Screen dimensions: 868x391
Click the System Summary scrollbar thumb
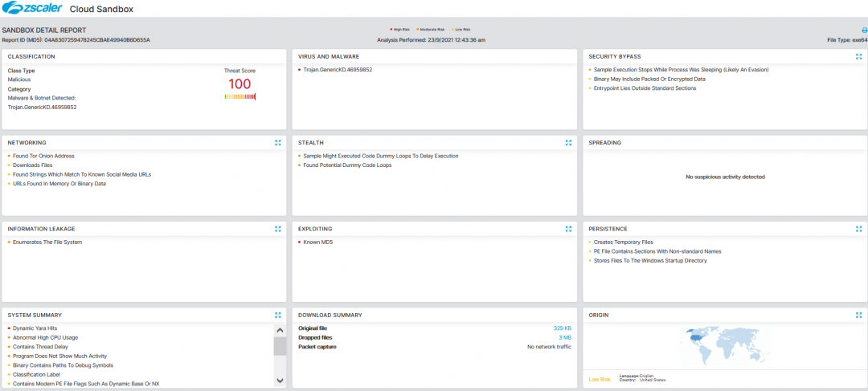[280, 346]
